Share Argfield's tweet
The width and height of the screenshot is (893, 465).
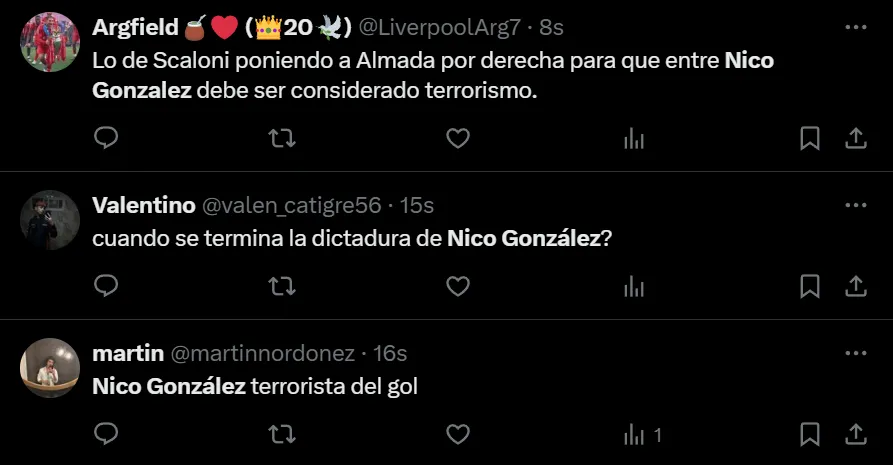[855, 138]
